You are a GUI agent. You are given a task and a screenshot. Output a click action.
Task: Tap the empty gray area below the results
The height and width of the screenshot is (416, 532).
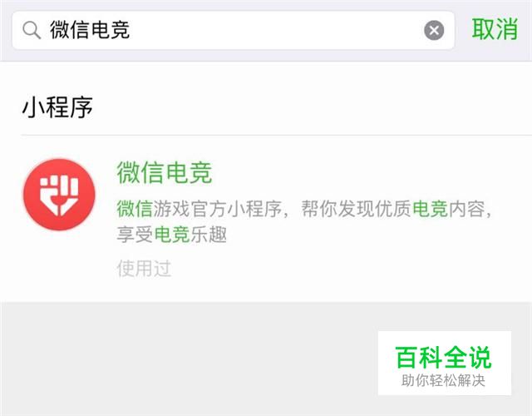click(186, 359)
